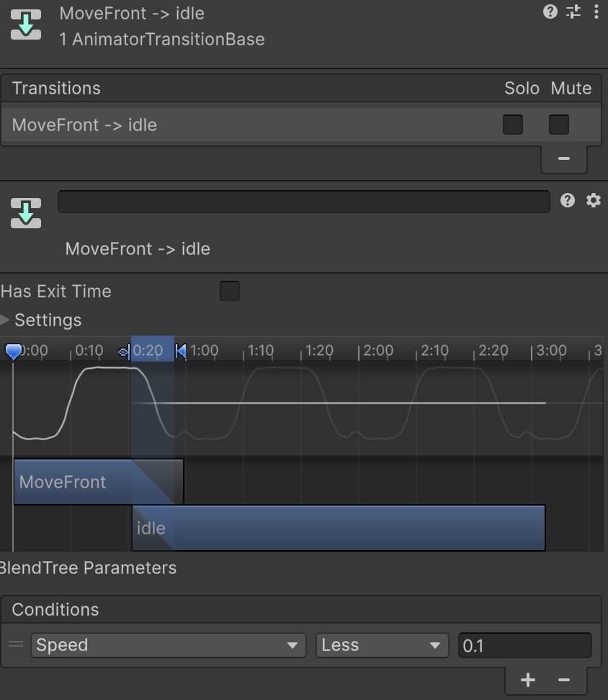Image resolution: width=608 pixels, height=700 pixels.
Task: Click the MoveFront clip bar in the timeline
Action: [x=99, y=482]
